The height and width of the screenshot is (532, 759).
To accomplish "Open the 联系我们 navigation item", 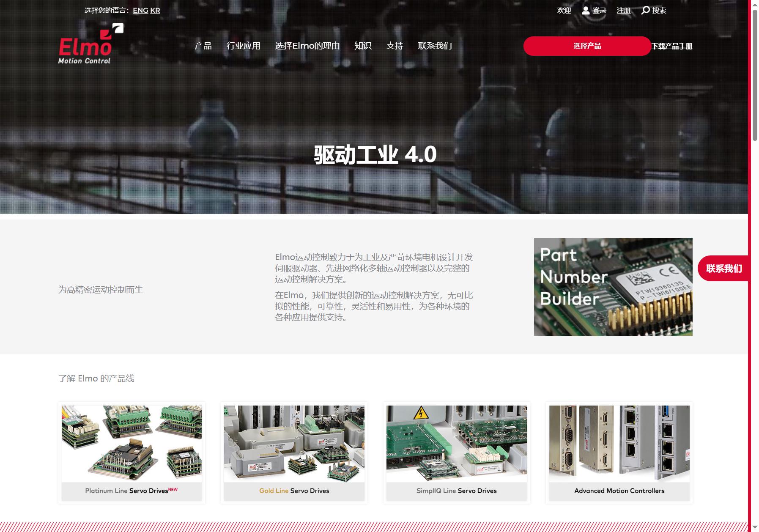I will tap(435, 46).
